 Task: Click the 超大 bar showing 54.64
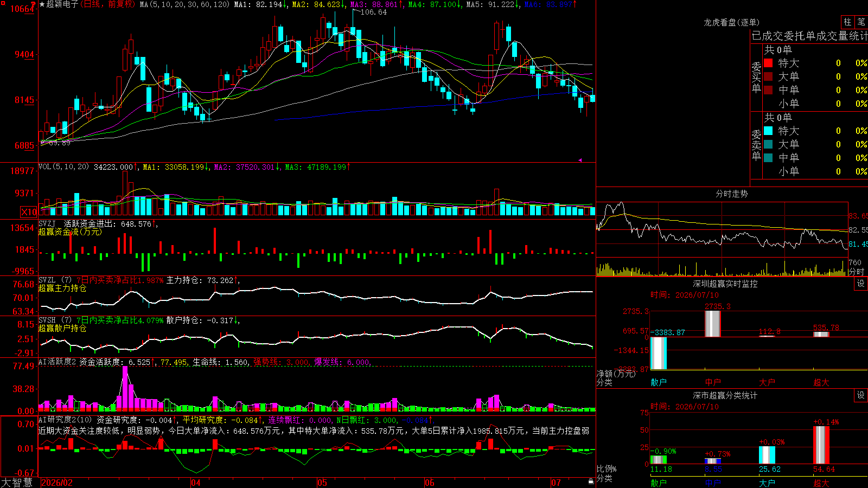[821, 445]
